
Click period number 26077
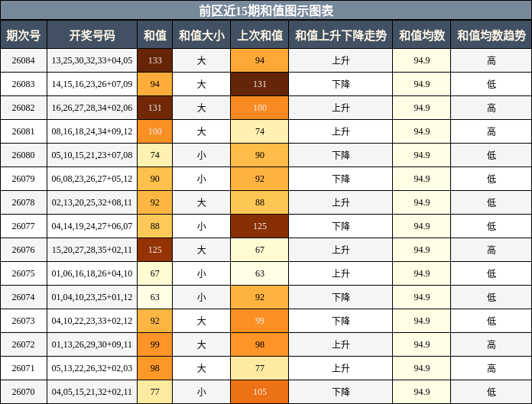tap(24, 226)
